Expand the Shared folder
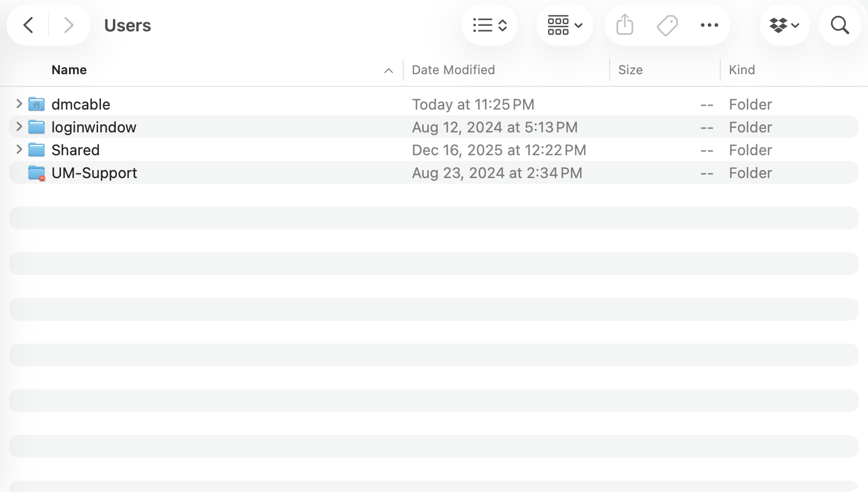The width and height of the screenshot is (868, 492). click(19, 150)
